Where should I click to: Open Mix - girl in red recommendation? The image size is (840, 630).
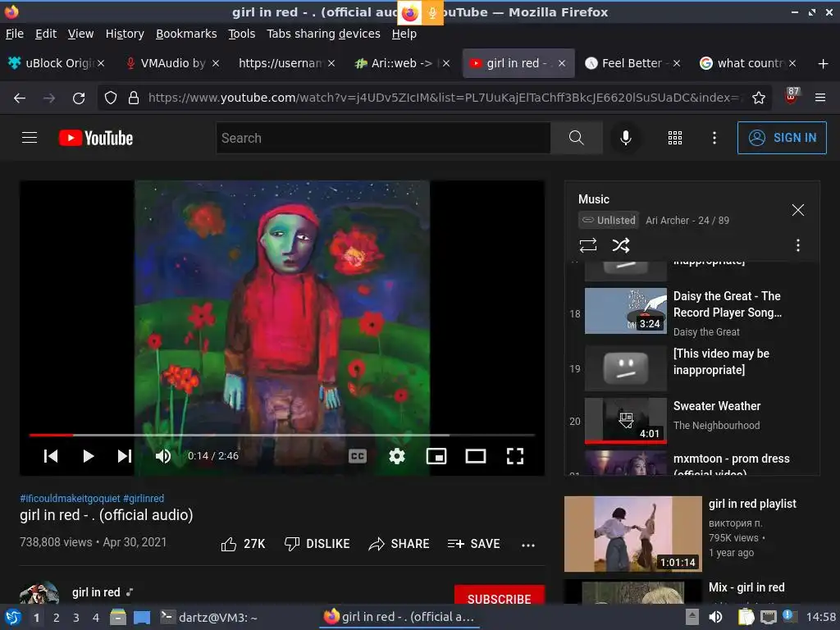(x=691, y=591)
